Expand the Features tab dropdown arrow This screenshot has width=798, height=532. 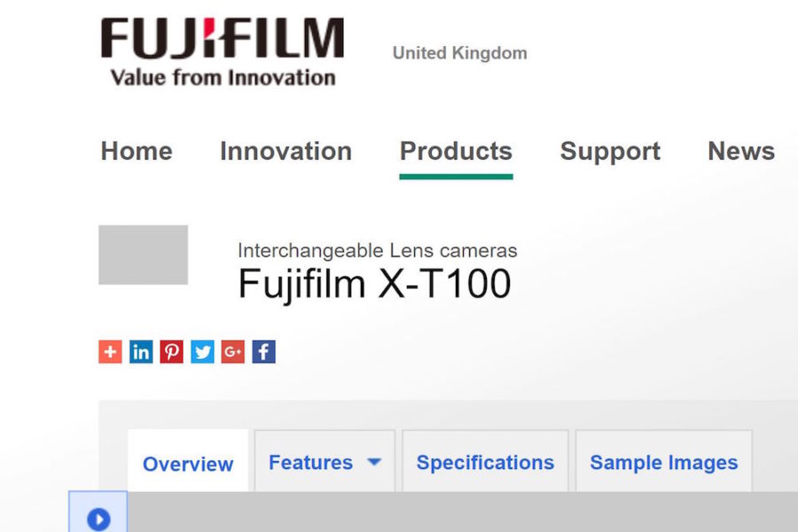tap(374, 462)
